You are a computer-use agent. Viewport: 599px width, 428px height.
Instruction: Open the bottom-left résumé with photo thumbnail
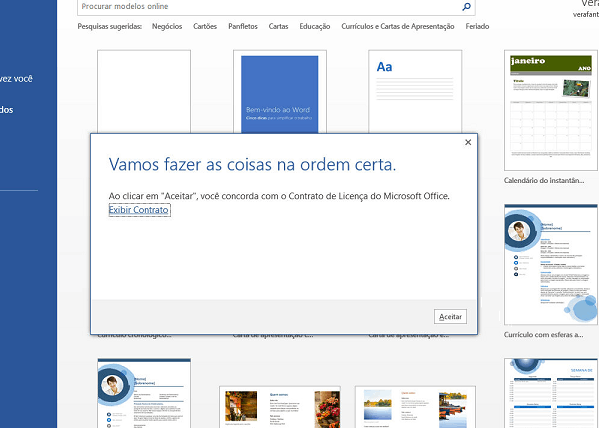pos(144,393)
